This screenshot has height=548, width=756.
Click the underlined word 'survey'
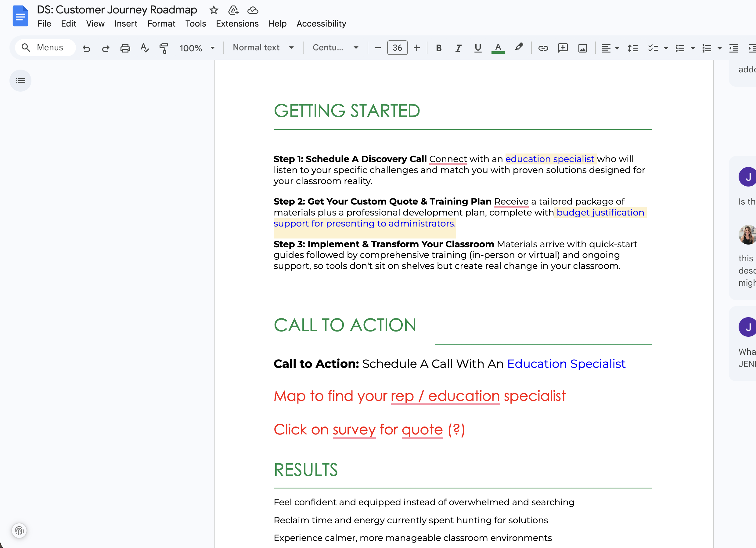[354, 430]
